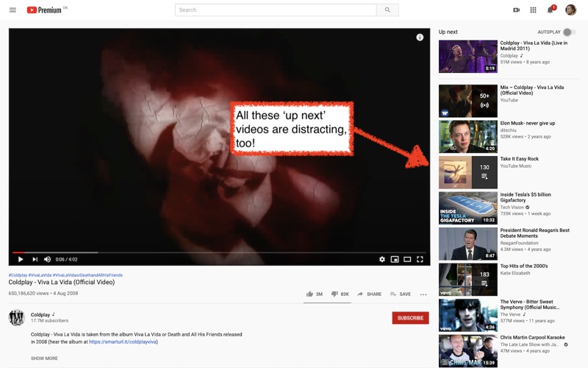The height and width of the screenshot is (368, 588).
Task: Focus the Search input field
Action: (276, 10)
